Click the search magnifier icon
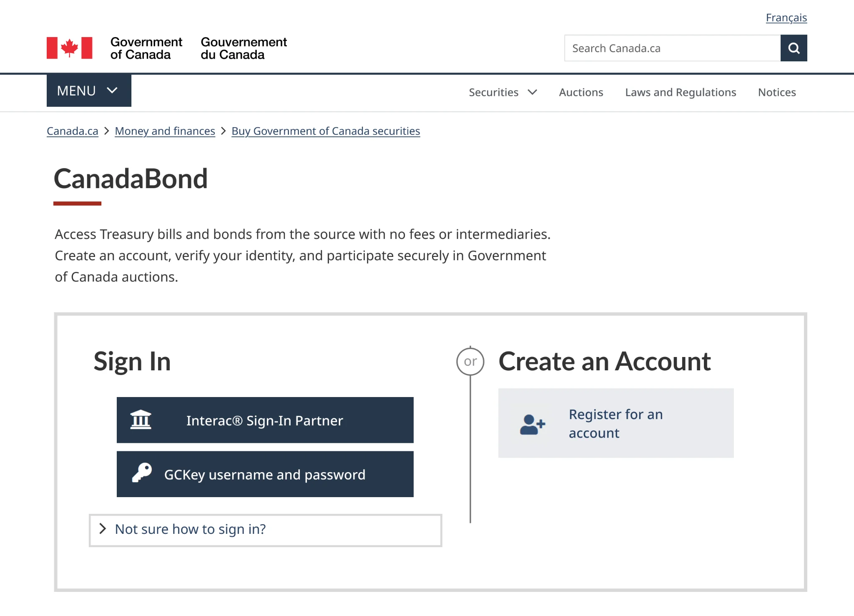 [794, 48]
